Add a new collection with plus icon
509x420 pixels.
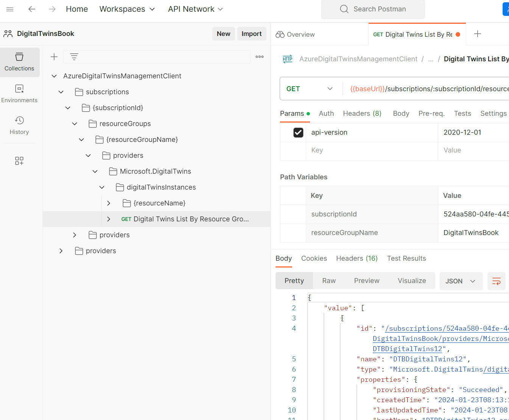coord(54,57)
